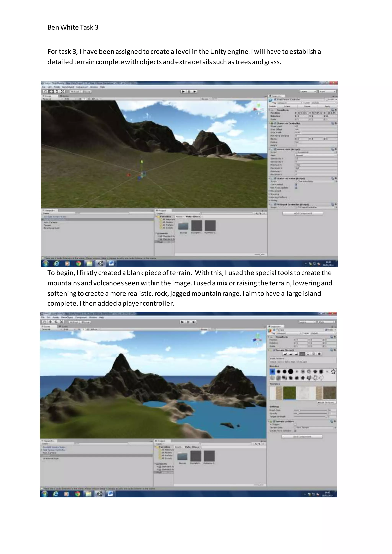The height and width of the screenshot is (554, 392).
Task: Open the Component menu in the lower Unity window
Action: 81,317
